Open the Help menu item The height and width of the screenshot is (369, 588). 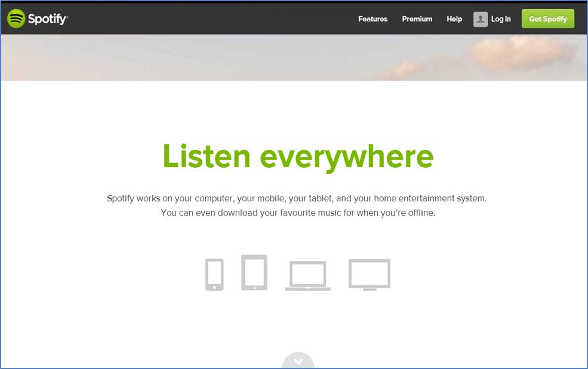[454, 19]
